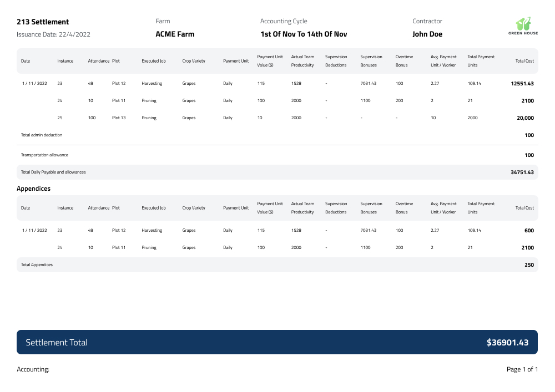Click the Total admin deduction row
The height and width of the screenshot is (392, 555).
[42, 135]
